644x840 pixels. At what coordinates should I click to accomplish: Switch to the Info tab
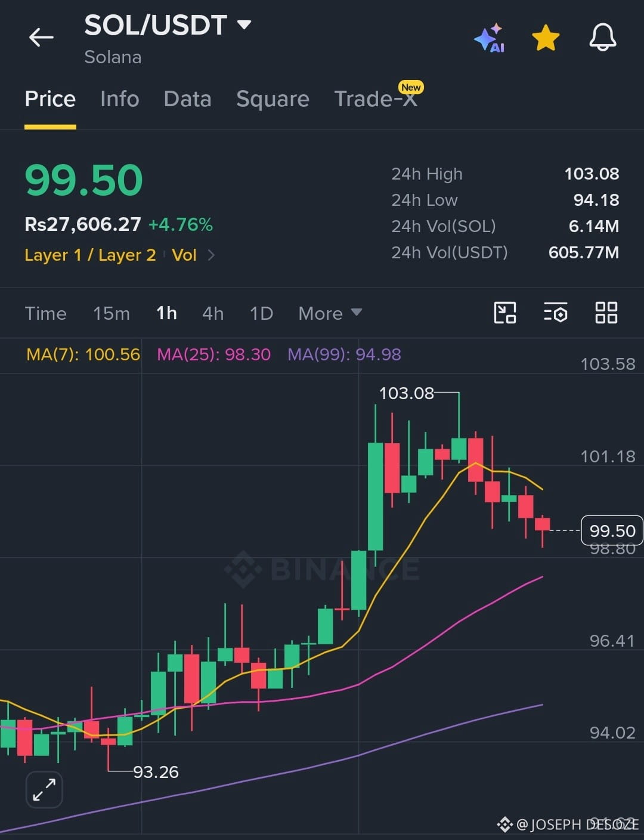[x=120, y=98]
